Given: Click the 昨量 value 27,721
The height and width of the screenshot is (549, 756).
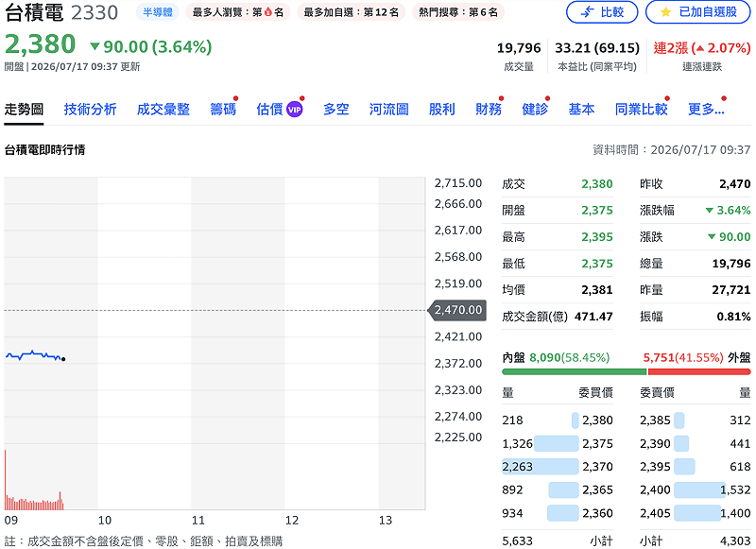Looking at the screenshot, I should click(x=731, y=290).
